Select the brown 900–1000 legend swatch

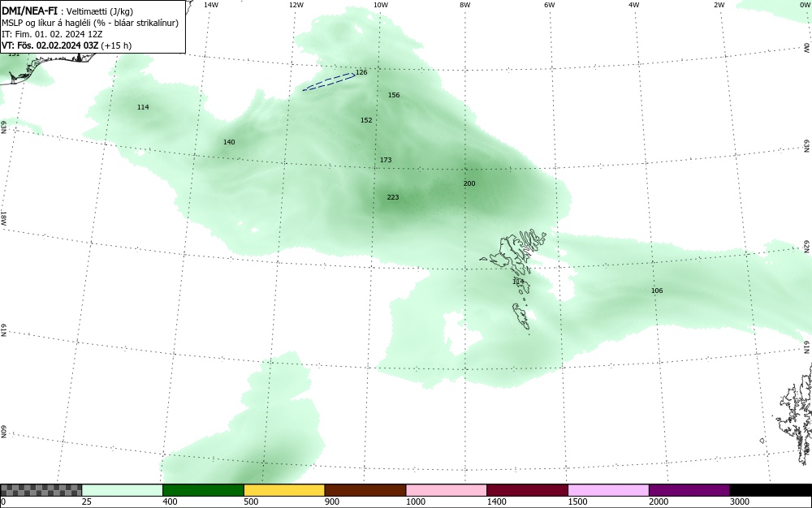365,490
